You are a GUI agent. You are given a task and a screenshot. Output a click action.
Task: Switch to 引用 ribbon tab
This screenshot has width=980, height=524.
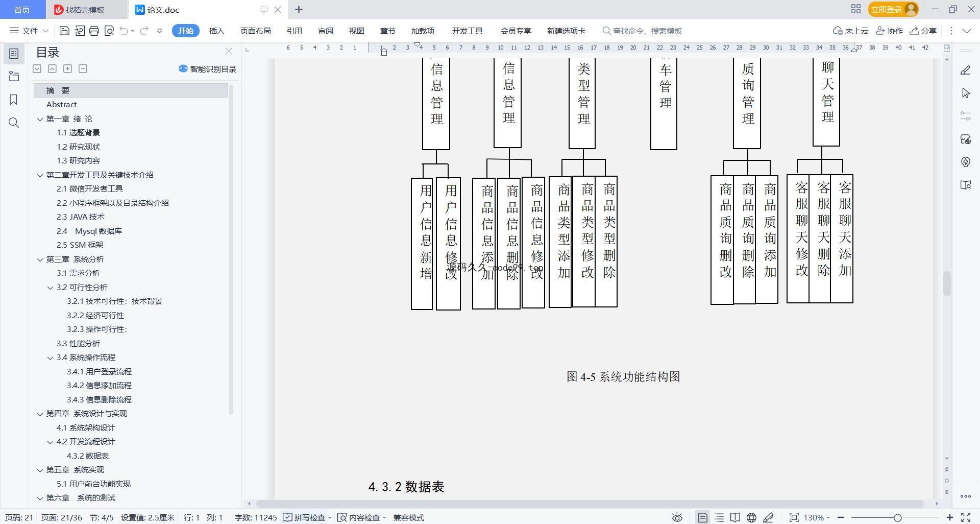(294, 31)
